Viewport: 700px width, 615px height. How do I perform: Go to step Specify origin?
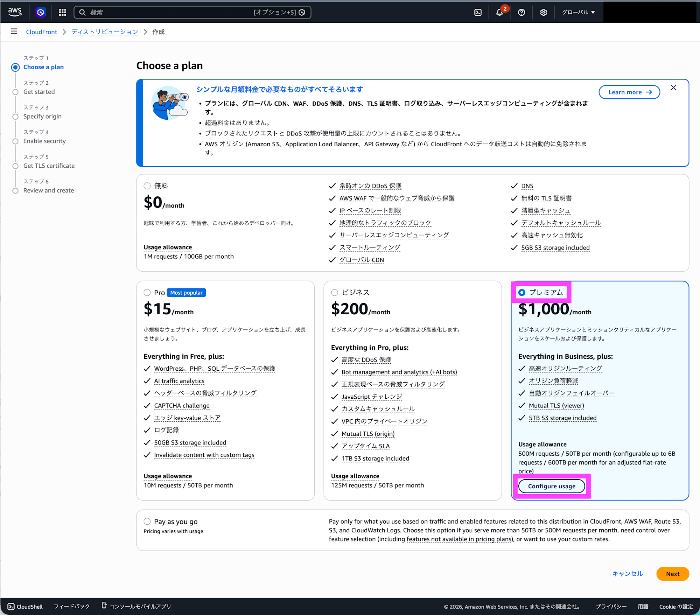(x=42, y=117)
